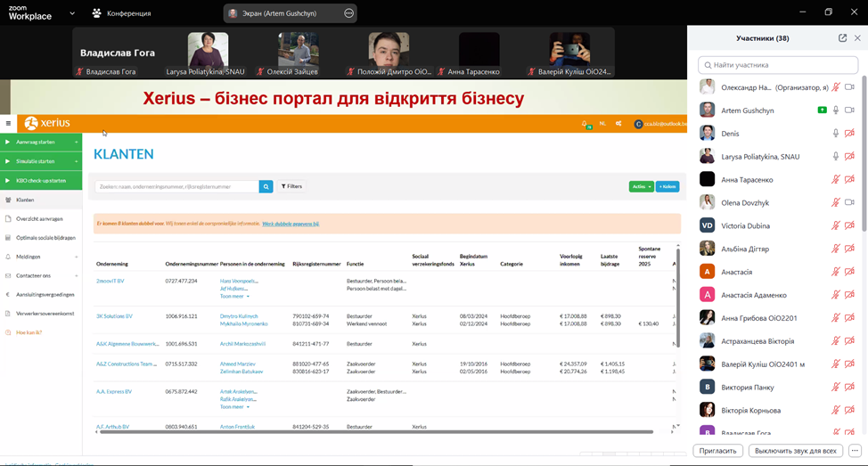This screenshot has height=466, width=868.
Task: Follow the Werk dubbele gegevens bij link
Action: [x=291, y=224]
